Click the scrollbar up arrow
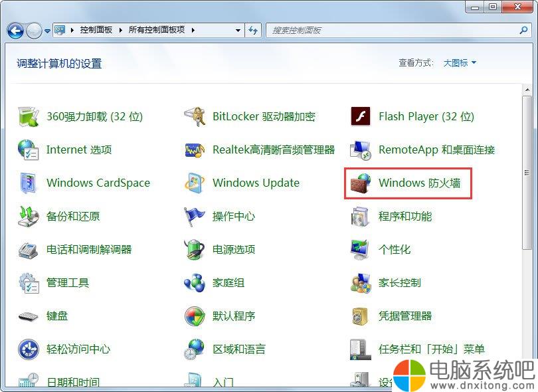Screen dimensions: 538x392 (x=527, y=90)
